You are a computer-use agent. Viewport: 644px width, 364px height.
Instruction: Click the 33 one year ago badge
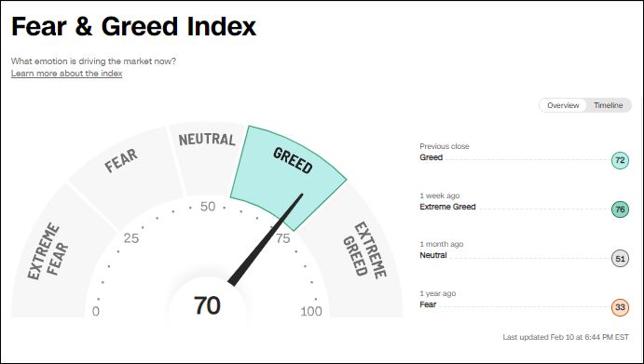pos(620,307)
